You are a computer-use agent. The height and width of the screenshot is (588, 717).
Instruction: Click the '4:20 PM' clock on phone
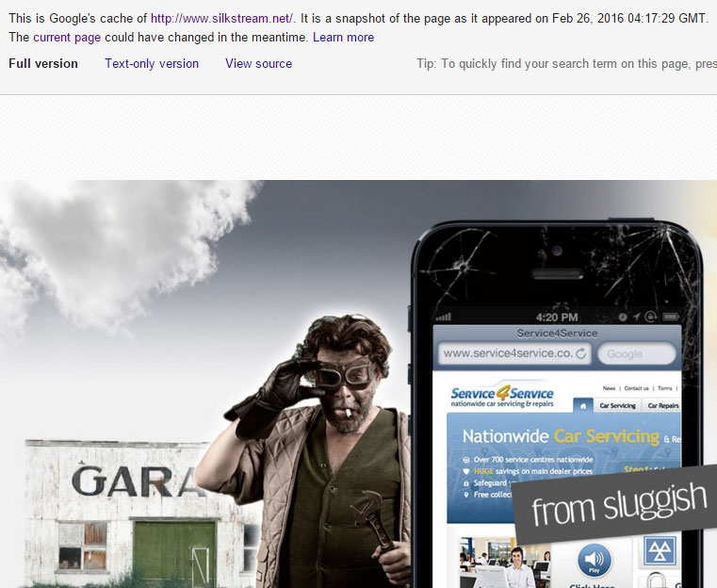pyautogui.click(x=557, y=318)
